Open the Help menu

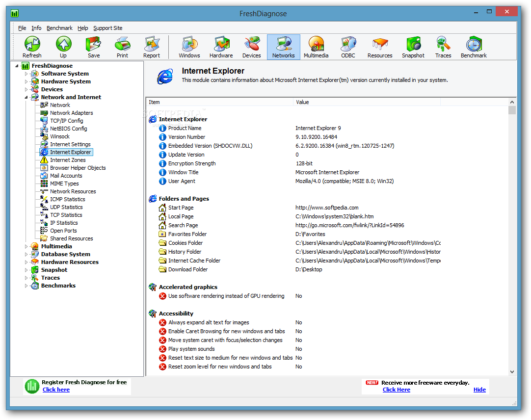tap(82, 28)
